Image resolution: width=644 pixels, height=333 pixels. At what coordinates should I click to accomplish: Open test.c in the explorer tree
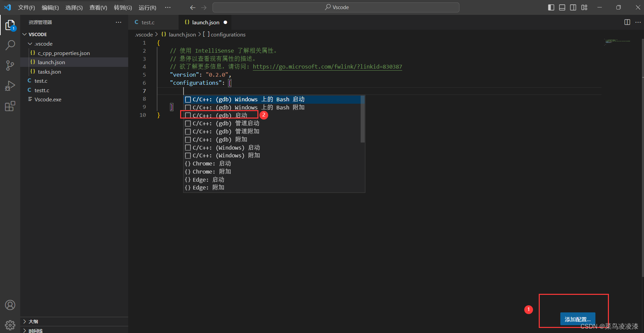pyautogui.click(x=74, y=81)
